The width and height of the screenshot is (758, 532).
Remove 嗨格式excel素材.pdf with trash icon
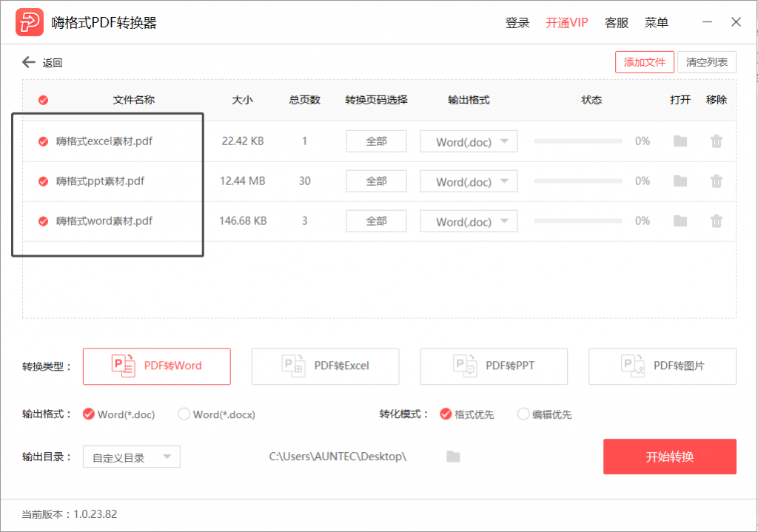pyautogui.click(x=717, y=141)
